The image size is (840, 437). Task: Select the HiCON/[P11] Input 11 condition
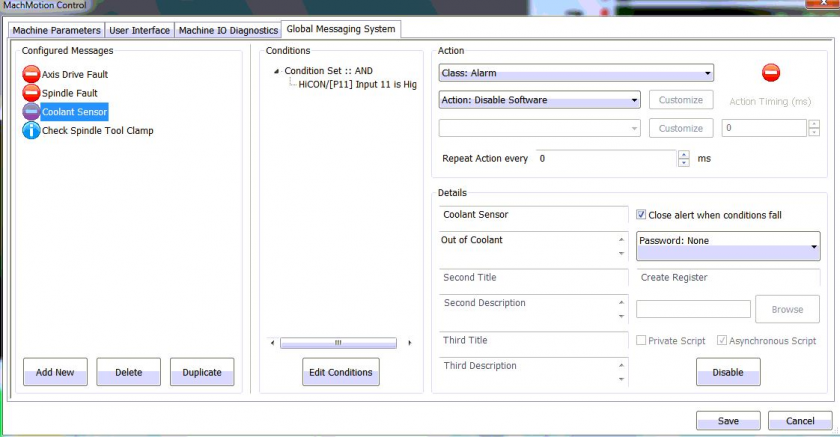tap(357, 85)
